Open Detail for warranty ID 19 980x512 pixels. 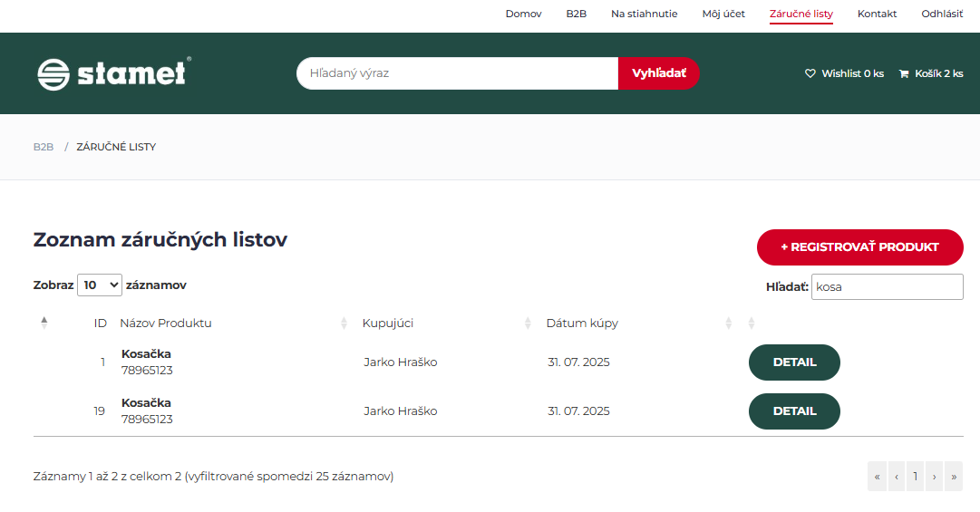(794, 411)
